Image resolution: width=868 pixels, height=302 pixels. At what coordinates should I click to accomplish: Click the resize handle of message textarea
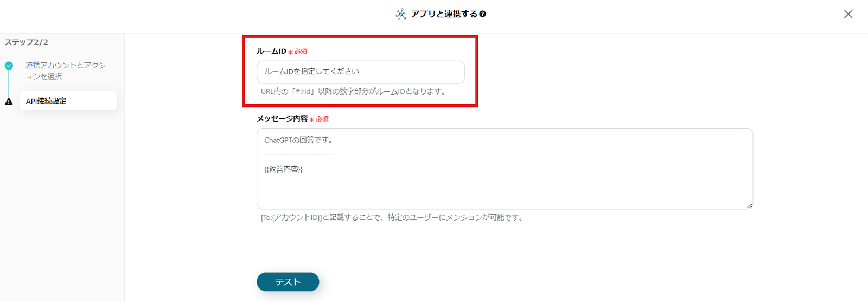tap(749, 205)
